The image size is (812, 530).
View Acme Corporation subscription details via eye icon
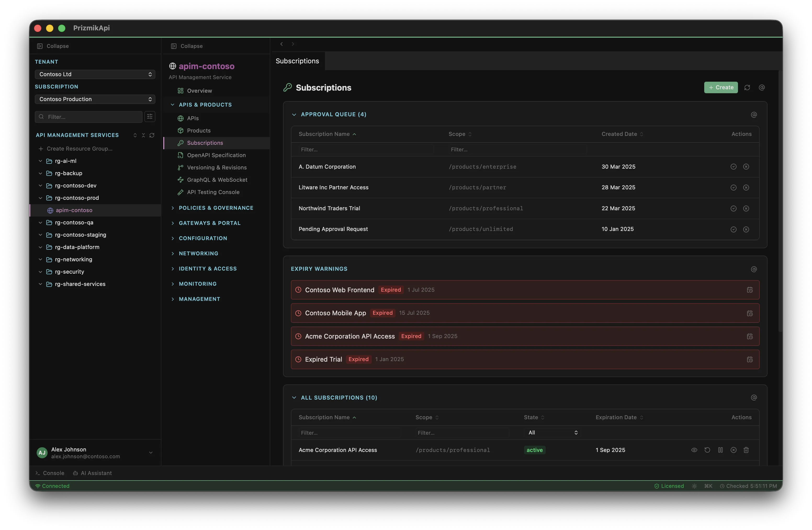(x=694, y=450)
